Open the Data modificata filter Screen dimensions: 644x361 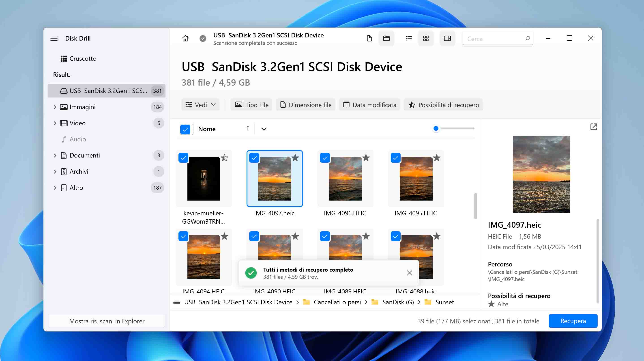(x=369, y=105)
